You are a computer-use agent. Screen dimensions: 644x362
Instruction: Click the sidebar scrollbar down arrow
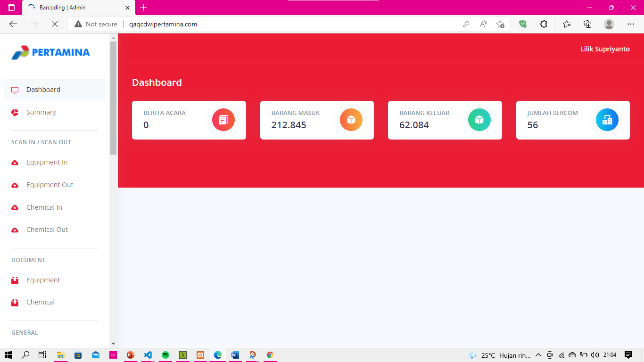click(113, 344)
